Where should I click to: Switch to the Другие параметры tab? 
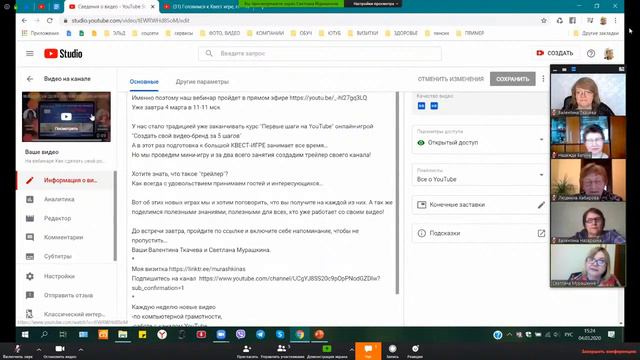pyautogui.click(x=202, y=82)
